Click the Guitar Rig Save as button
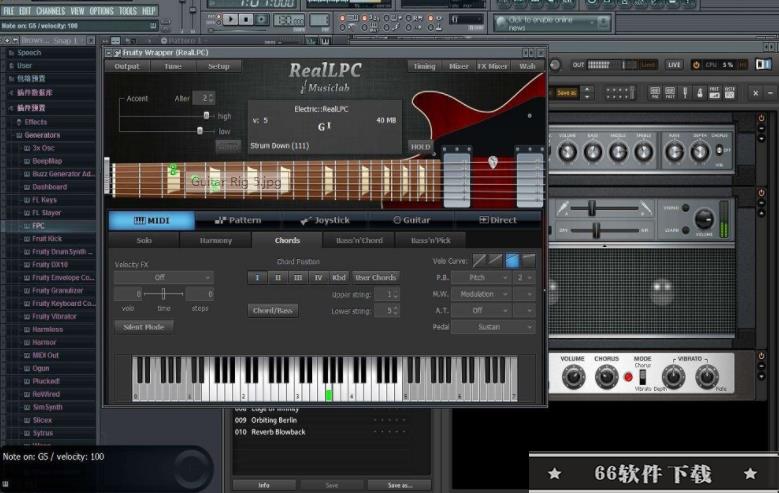The height and width of the screenshot is (493, 779). click(566, 93)
